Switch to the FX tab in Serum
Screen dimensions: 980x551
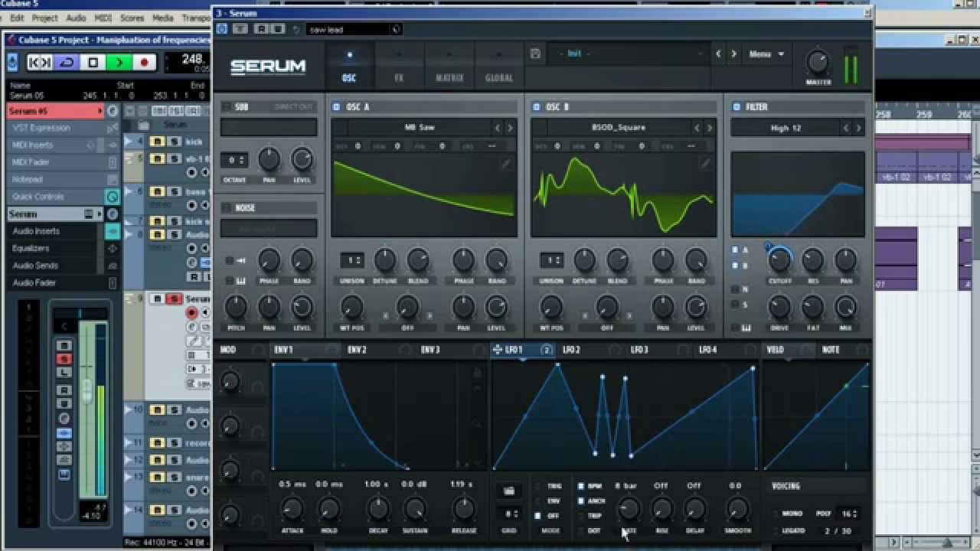(399, 66)
